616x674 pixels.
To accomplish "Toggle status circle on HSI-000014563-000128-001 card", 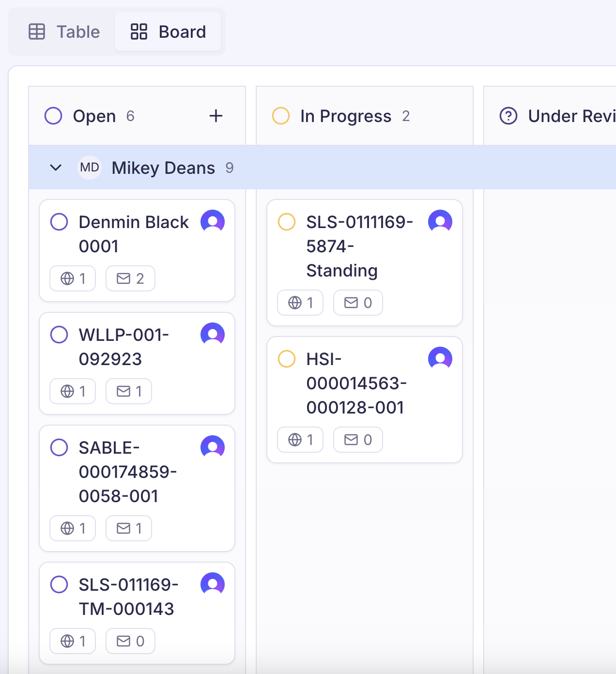I will [287, 359].
